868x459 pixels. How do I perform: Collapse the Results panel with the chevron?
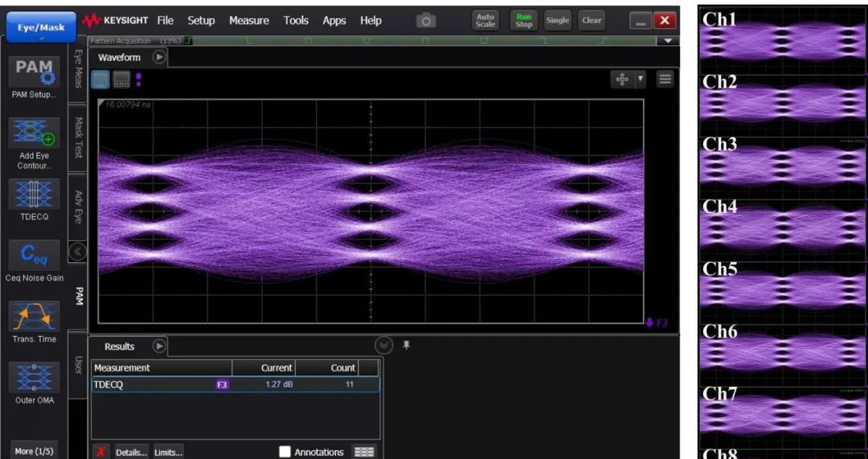(x=383, y=346)
